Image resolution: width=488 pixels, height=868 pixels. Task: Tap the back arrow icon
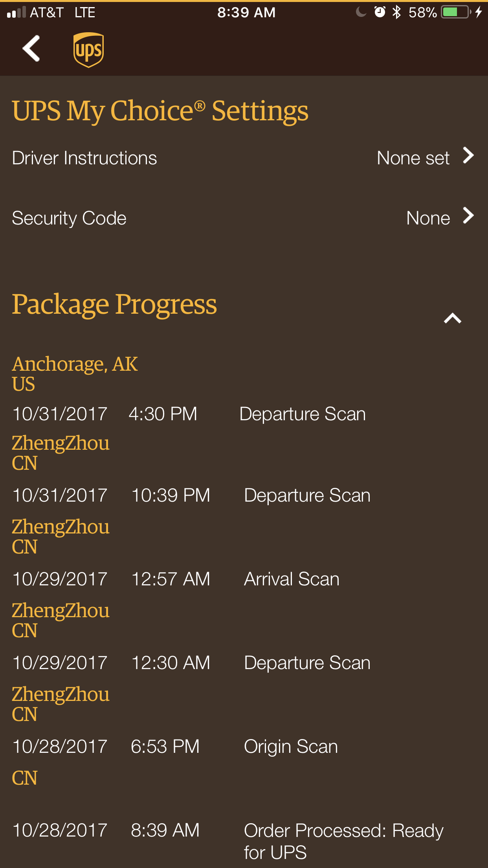click(31, 48)
